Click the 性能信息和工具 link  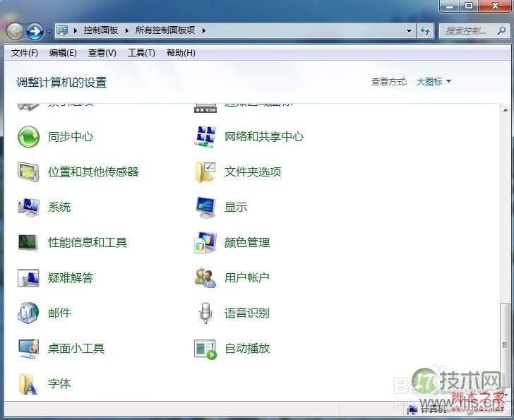click(88, 243)
